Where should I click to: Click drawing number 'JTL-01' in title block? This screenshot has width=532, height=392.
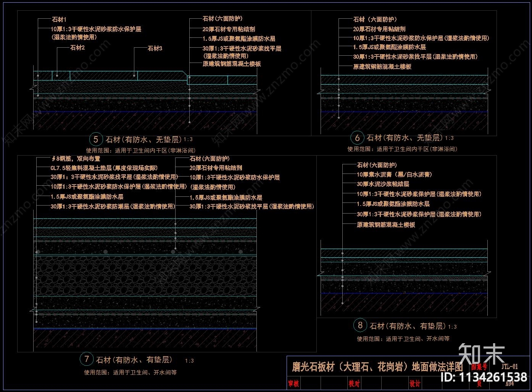(x=509, y=366)
